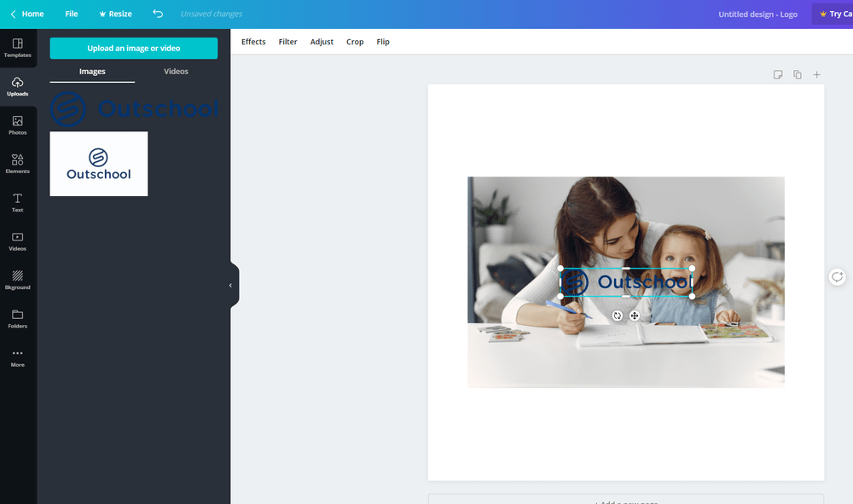Select the white Outschool logo thumbnail
The image size is (853, 504).
(99, 164)
